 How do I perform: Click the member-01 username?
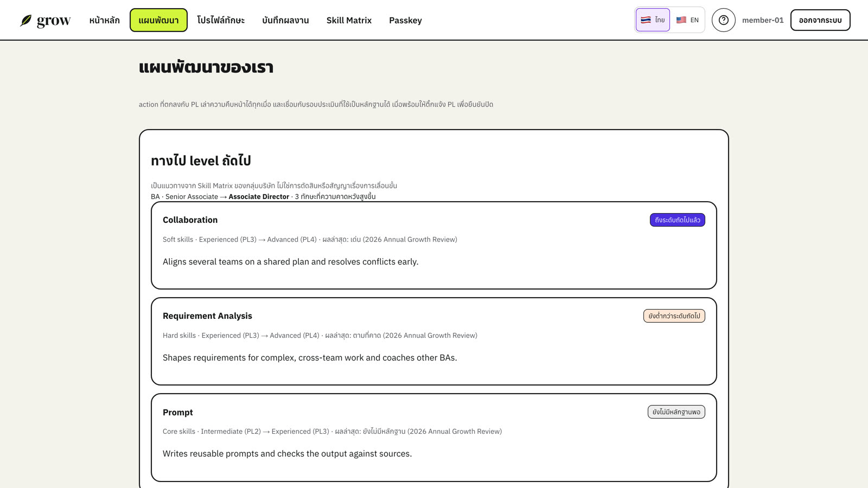[x=763, y=20]
